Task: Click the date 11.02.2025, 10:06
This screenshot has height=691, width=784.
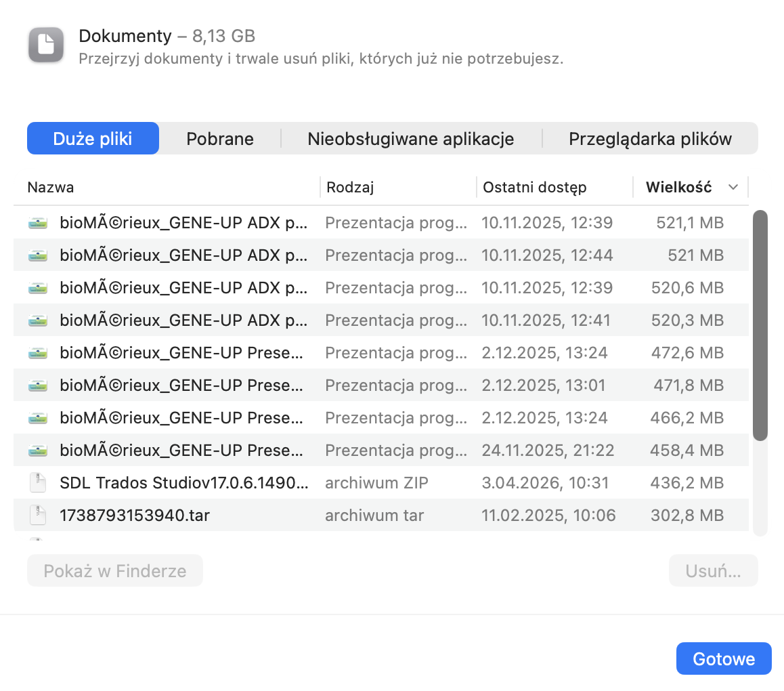Action: (x=548, y=516)
